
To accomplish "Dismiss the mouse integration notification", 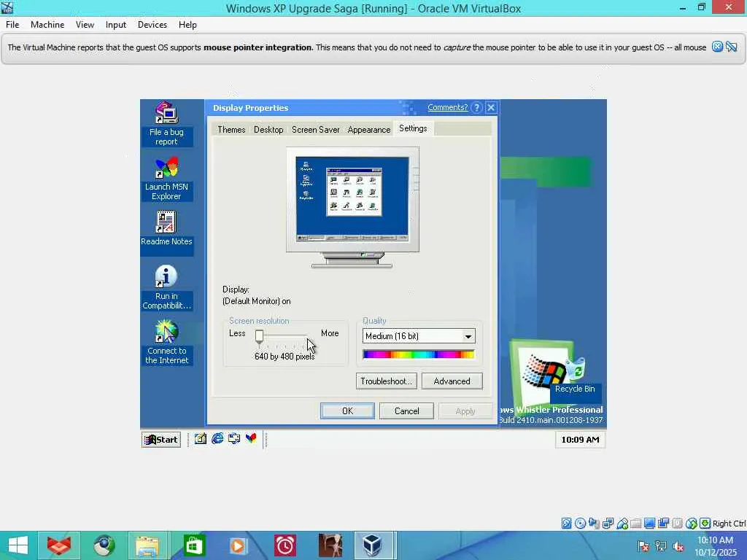I will point(717,47).
